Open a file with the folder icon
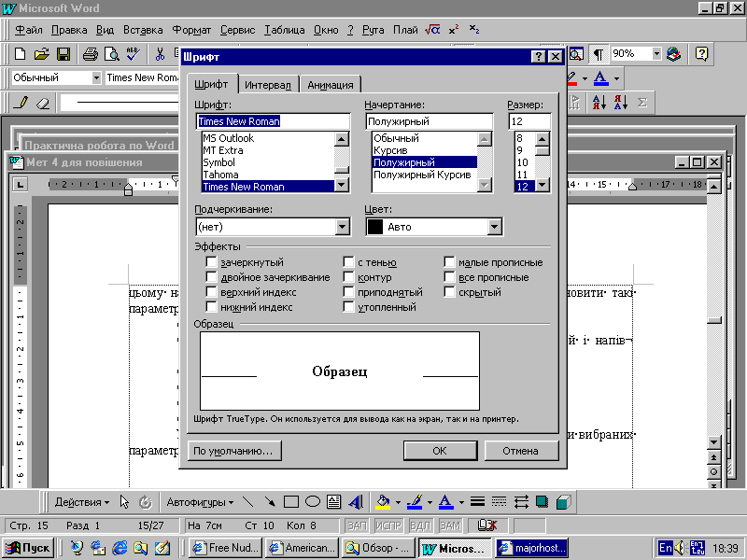 [41, 54]
